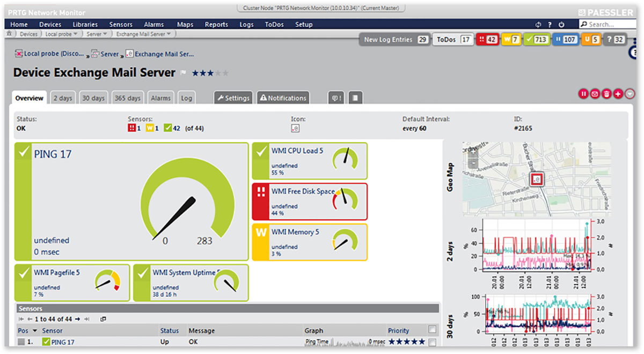Show the 42 down sensors red badge
This screenshot has width=644, height=354.
click(x=488, y=40)
